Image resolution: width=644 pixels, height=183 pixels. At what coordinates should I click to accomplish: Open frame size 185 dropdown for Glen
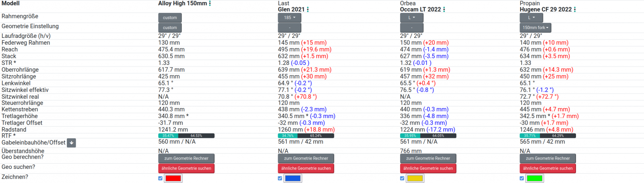click(x=289, y=18)
